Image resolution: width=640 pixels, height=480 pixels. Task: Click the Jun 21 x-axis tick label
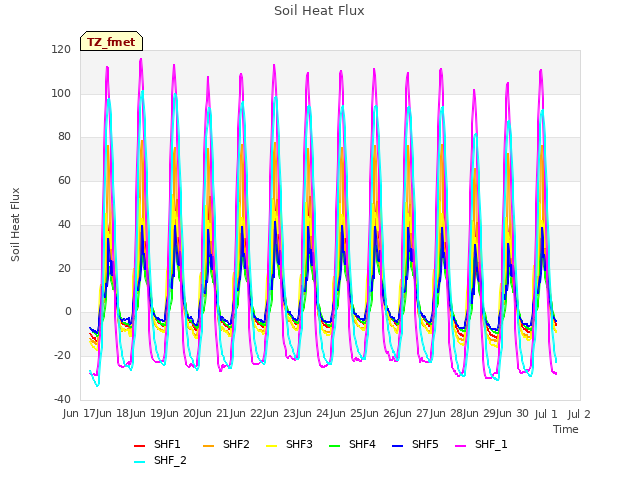click(x=214, y=413)
